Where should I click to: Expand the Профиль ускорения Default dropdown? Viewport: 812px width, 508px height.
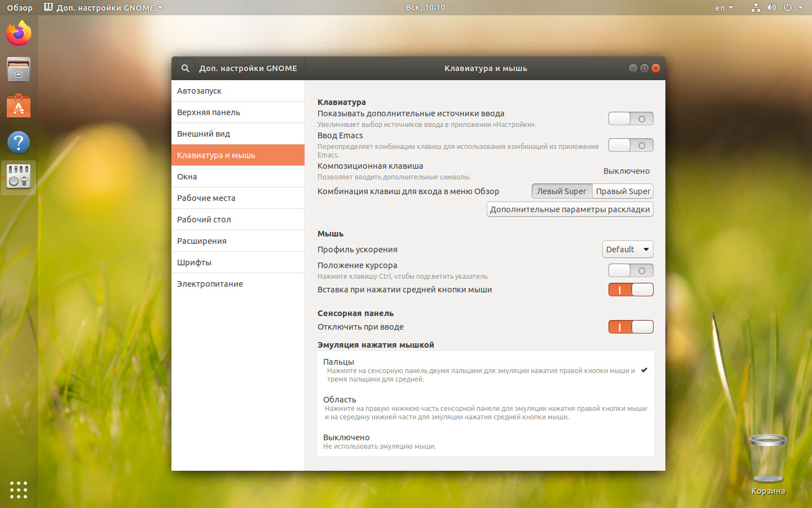tap(627, 249)
